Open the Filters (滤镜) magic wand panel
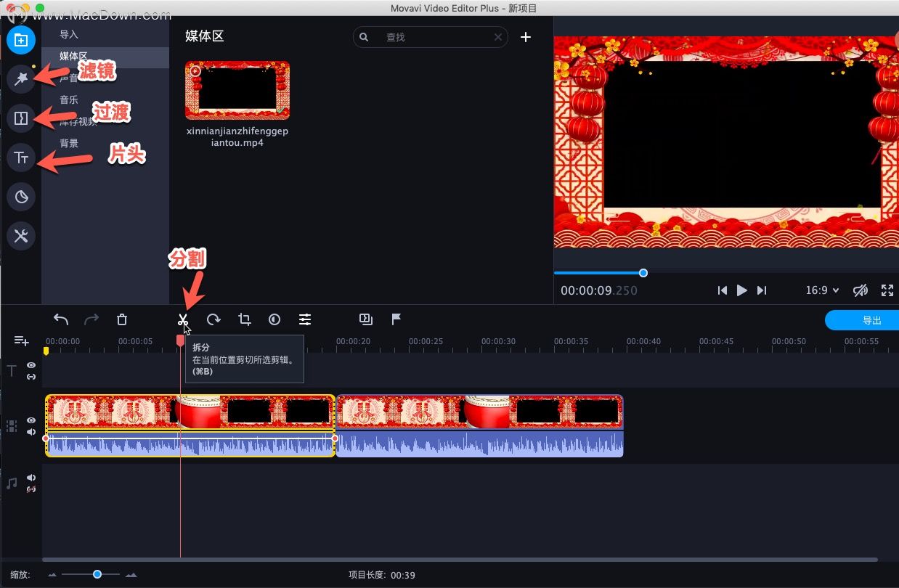The image size is (899, 588). [x=21, y=78]
